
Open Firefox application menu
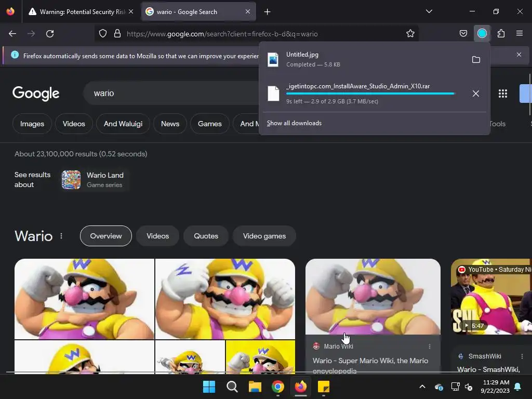click(x=520, y=34)
